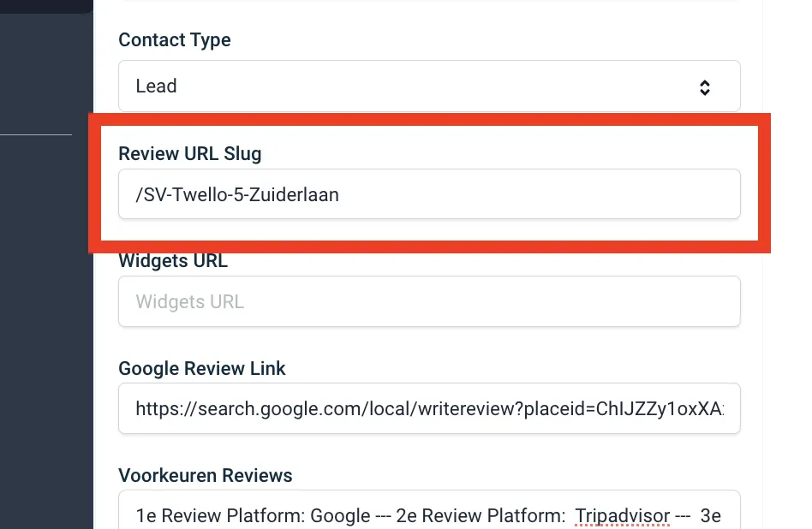
Task: Click the "Contact Type" field label
Action: (x=175, y=40)
